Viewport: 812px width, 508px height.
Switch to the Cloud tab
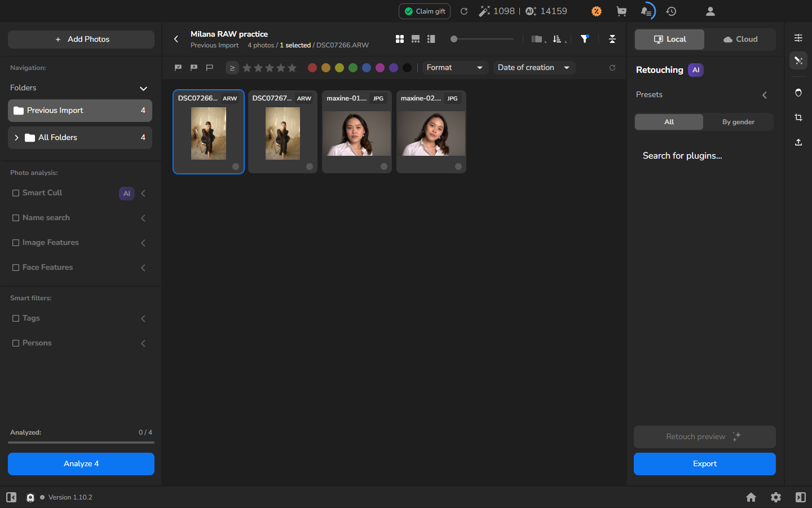coord(740,40)
